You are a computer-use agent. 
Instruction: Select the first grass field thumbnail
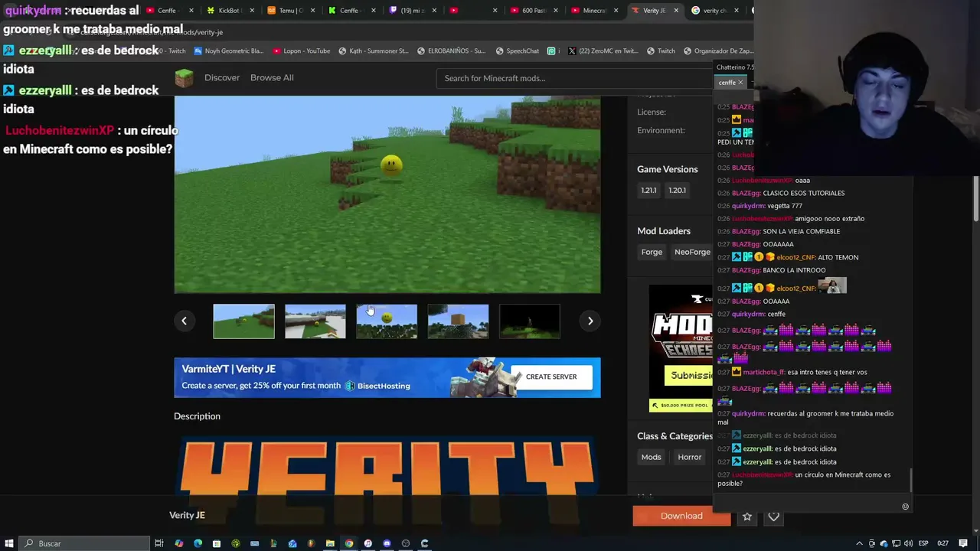coord(243,321)
